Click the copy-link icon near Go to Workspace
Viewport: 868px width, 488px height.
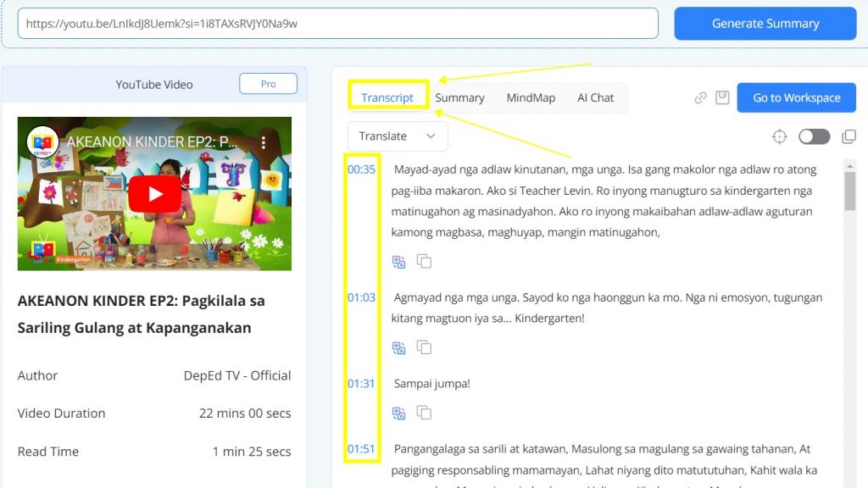[700, 97]
